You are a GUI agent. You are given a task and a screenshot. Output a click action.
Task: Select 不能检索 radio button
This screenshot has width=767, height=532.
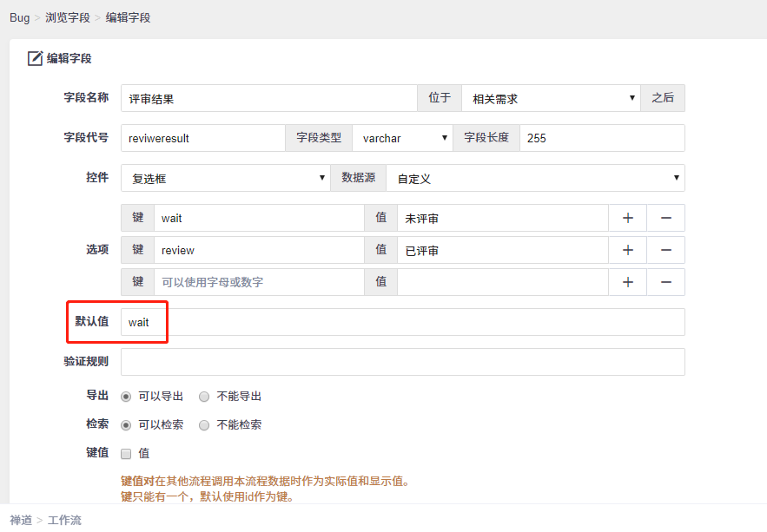pos(204,425)
